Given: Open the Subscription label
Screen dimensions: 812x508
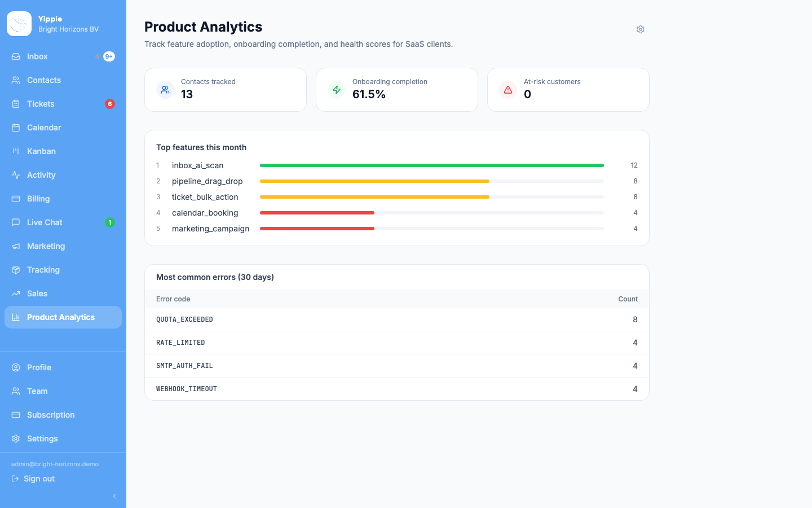Looking at the screenshot, I should tap(51, 415).
